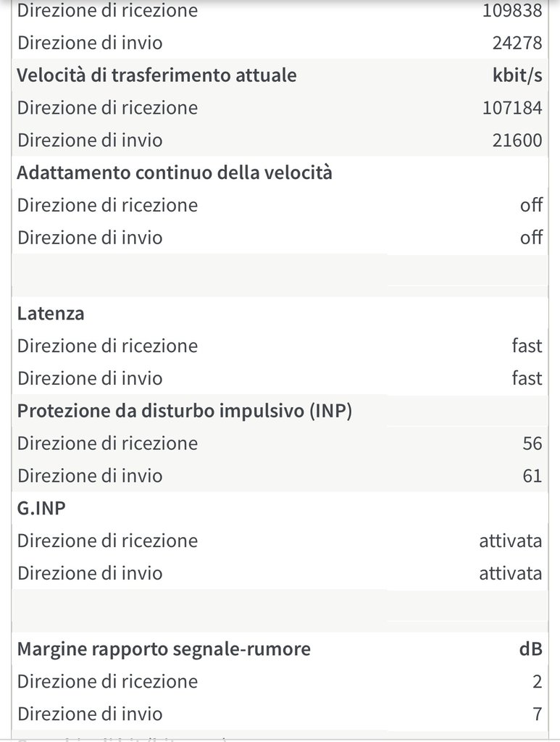Click 'Protezione da disturbo impulsivo (INP)' heading

coord(184,410)
